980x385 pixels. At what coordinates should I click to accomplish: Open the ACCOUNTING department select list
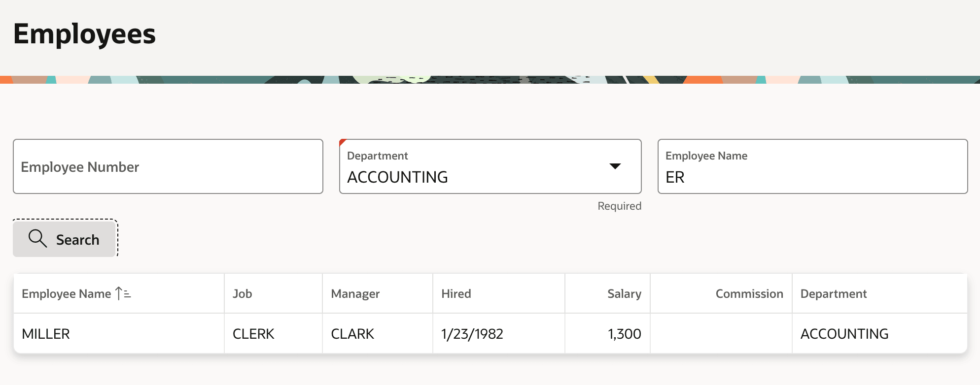[x=490, y=166]
